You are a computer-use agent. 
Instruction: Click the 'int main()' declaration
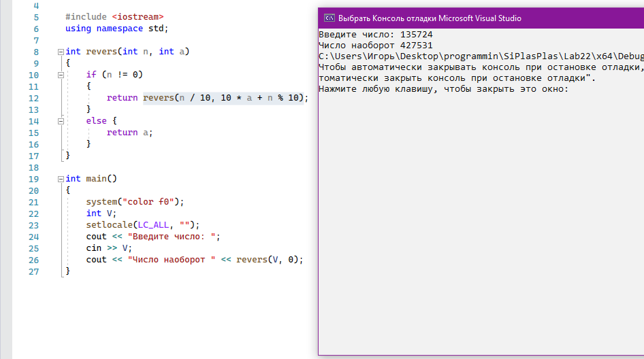click(x=91, y=179)
